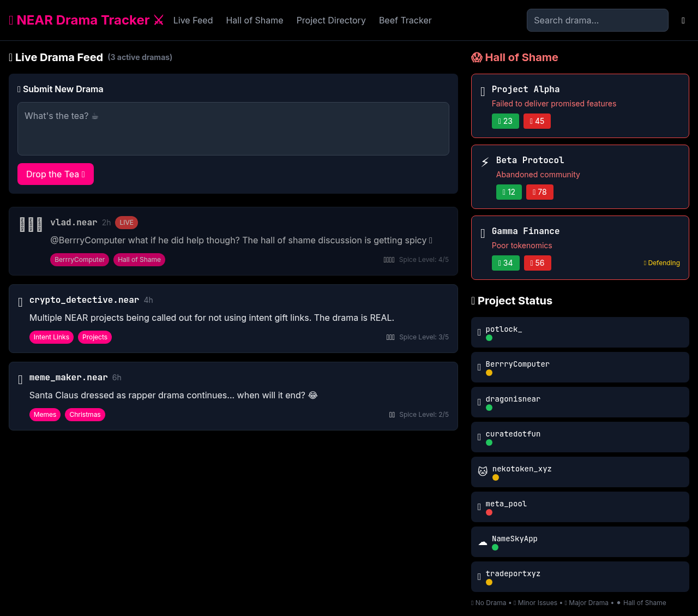This screenshot has height=616, width=698.
Task: Expand the tradeportxyz project card
Action: click(580, 577)
